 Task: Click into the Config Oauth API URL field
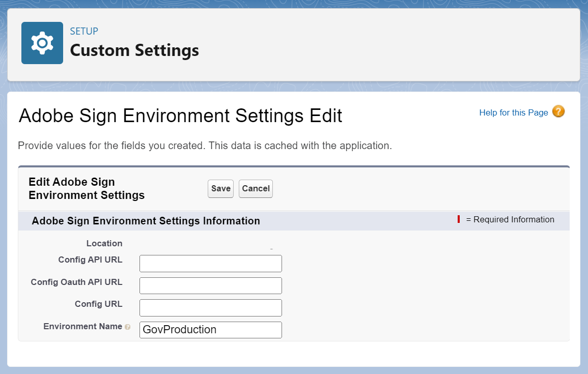tap(210, 285)
